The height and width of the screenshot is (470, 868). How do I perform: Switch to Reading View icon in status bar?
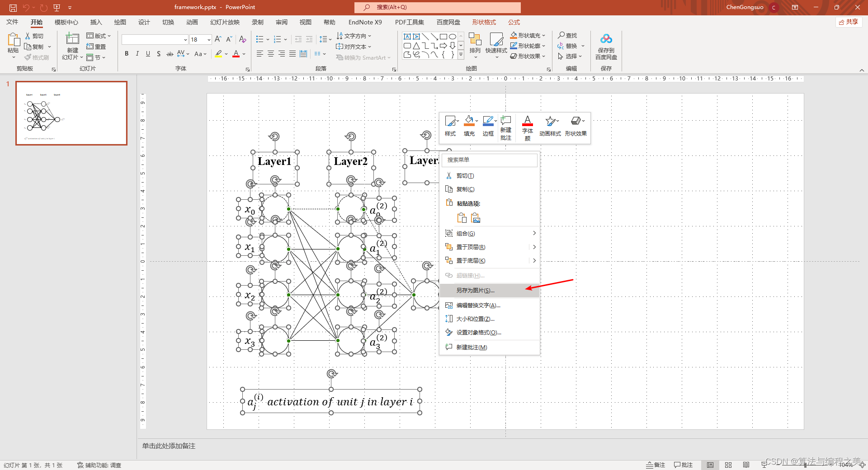[x=746, y=465]
